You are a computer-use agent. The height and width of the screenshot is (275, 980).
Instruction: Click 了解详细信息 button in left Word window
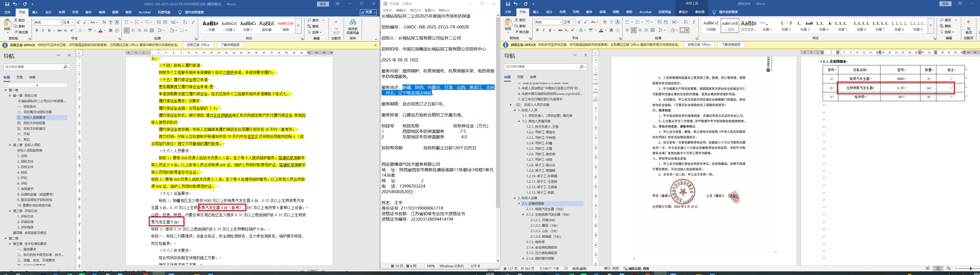(x=230, y=45)
